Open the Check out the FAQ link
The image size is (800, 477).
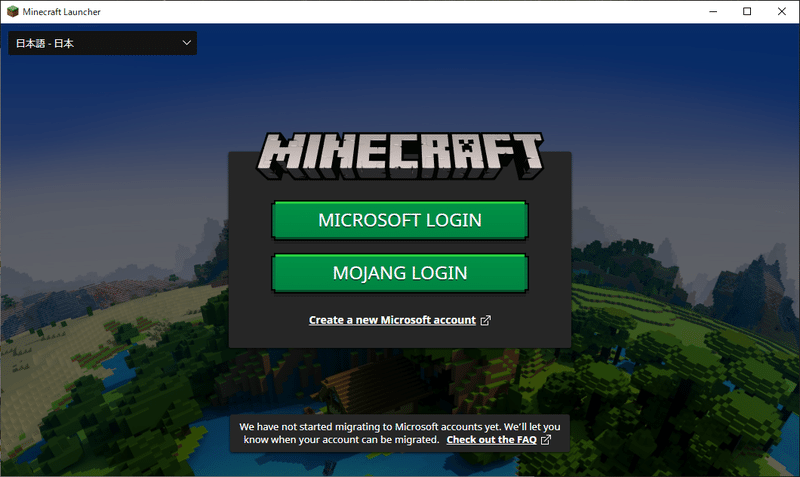coord(498,440)
